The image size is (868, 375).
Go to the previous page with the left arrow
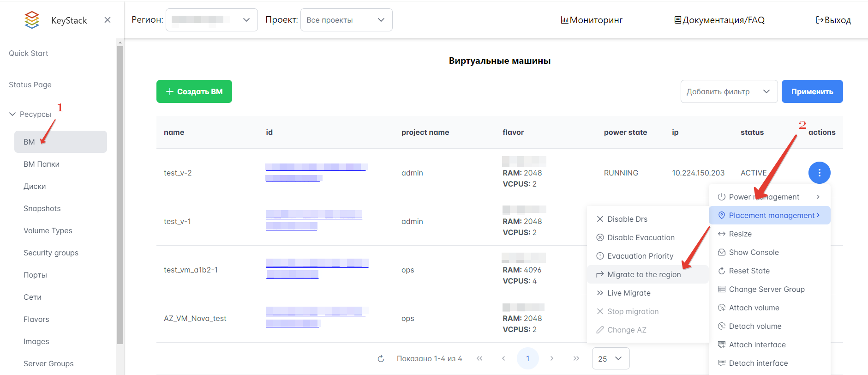pyautogui.click(x=503, y=358)
